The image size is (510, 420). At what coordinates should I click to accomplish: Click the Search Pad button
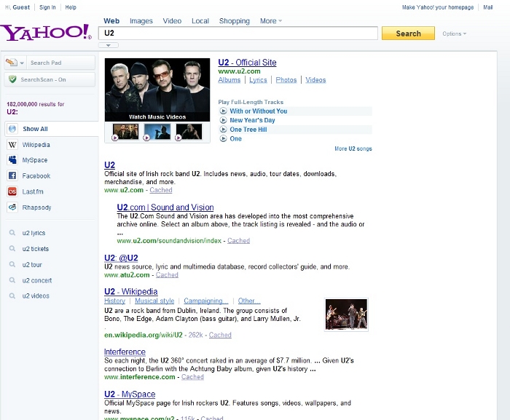[60, 63]
